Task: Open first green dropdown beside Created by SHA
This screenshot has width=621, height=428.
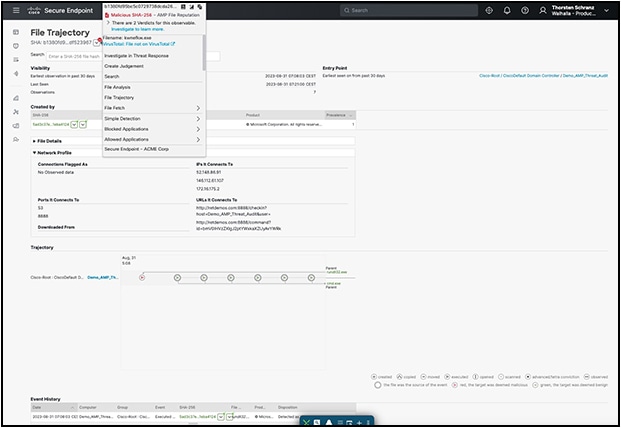Action: click(x=74, y=125)
